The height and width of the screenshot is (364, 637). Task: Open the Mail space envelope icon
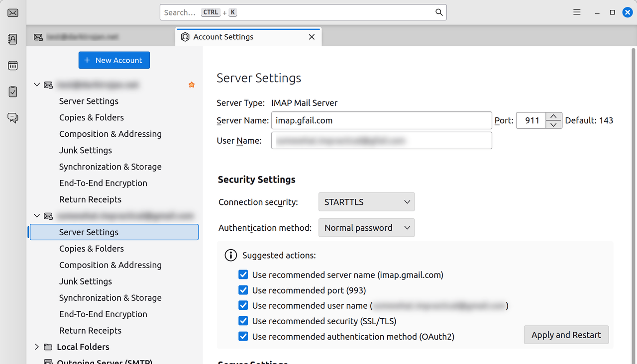coord(13,12)
